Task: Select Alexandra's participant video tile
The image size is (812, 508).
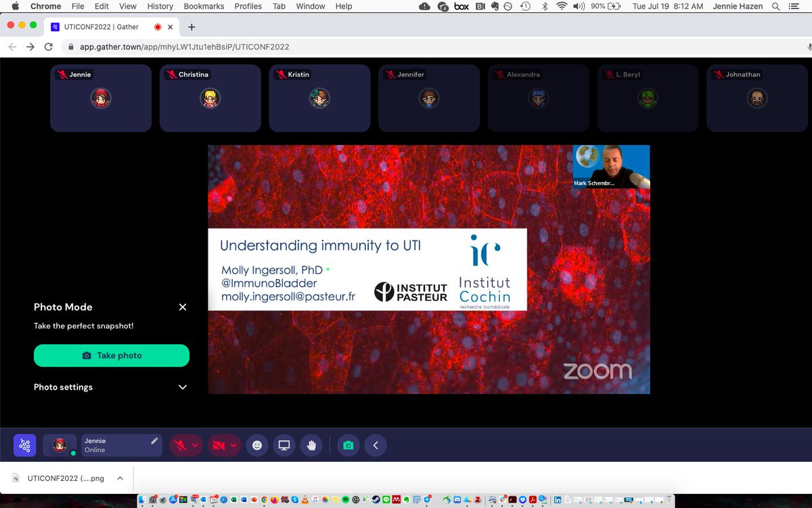Action: pyautogui.click(x=539, y=98)
